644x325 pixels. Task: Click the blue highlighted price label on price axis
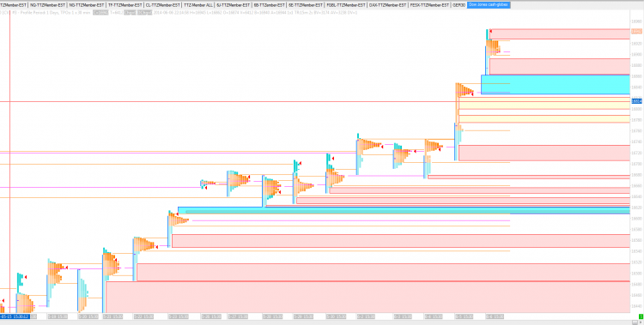[636, 101]
